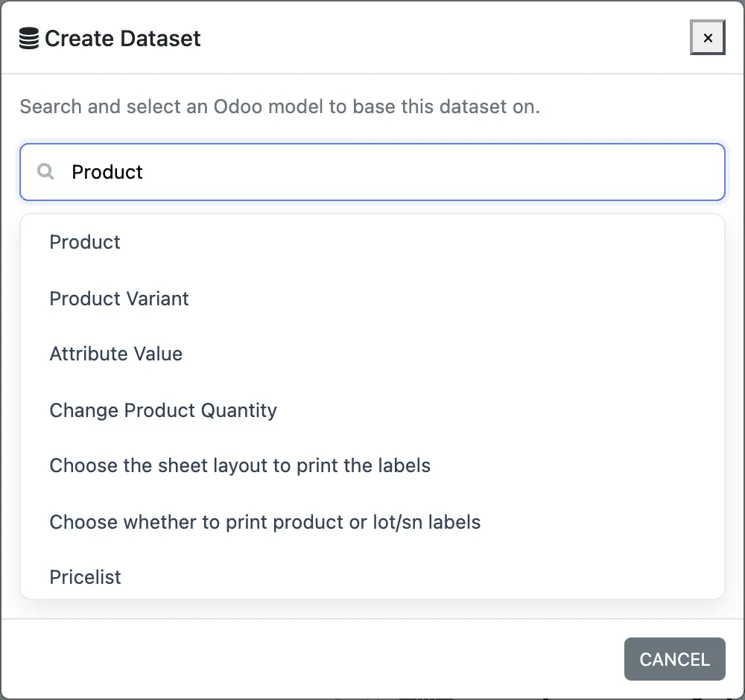Select the Product Variant model
The width and height of the screenshot is (745, 700).
(x=372, y=299)
